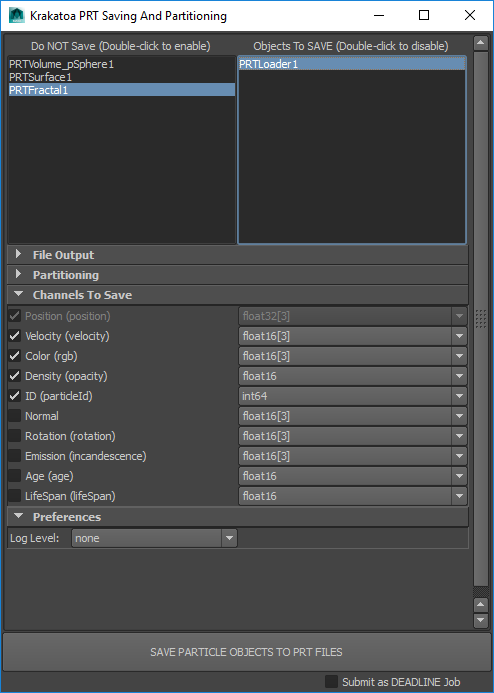Enable the Emission (incandescence) channel checkbox
Screen dimensions: 494x693
15,456
